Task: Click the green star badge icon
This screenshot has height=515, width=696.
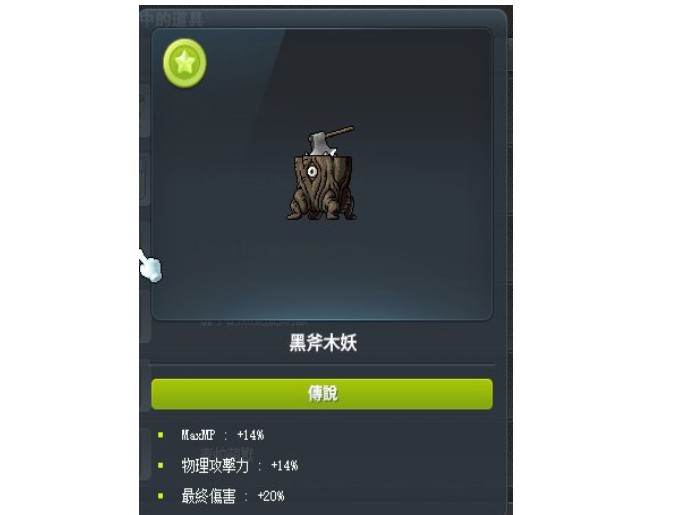Action: click(x=185, y=63)
